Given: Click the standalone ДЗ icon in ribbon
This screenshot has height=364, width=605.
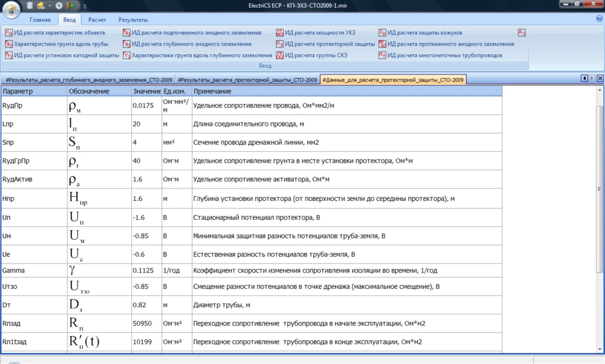Looking at the screenshot, I should click(x=521, y=32).
